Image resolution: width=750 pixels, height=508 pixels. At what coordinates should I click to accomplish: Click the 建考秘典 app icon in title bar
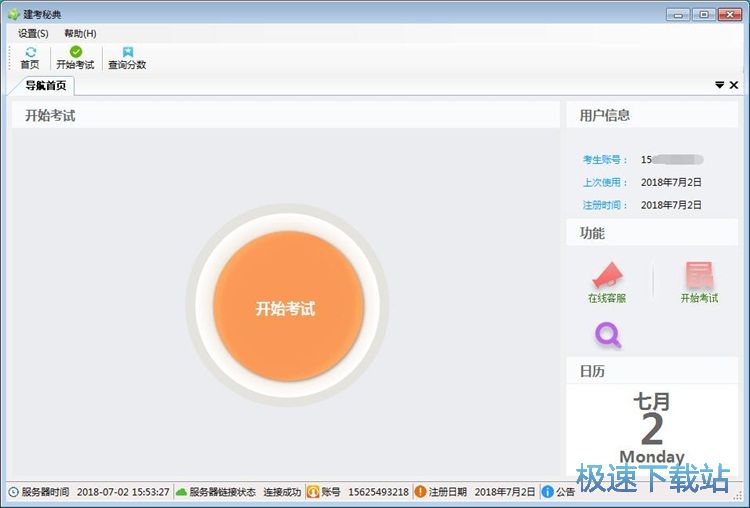click(14, 14)
